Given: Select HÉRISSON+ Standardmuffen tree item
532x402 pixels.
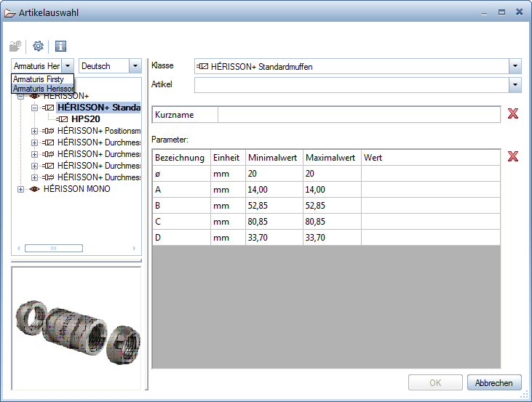Looking at the screenshot, I should pyautogui.click(x=99, y=108).
